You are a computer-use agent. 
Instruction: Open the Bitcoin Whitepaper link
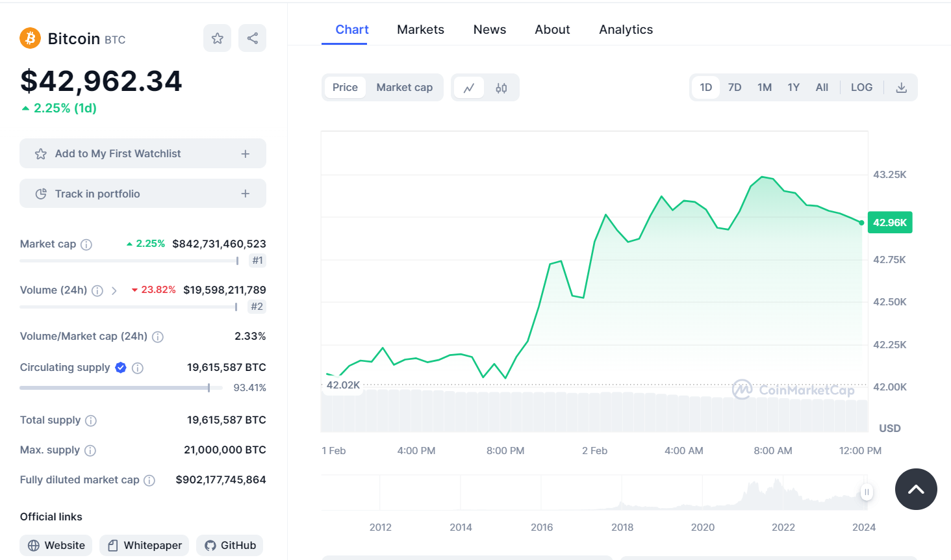tap(144, 546)
